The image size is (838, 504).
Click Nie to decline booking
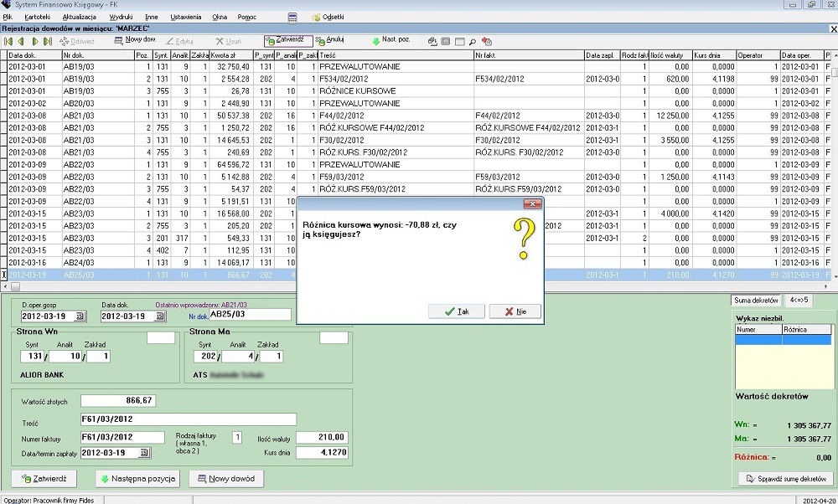click(515, 311)
